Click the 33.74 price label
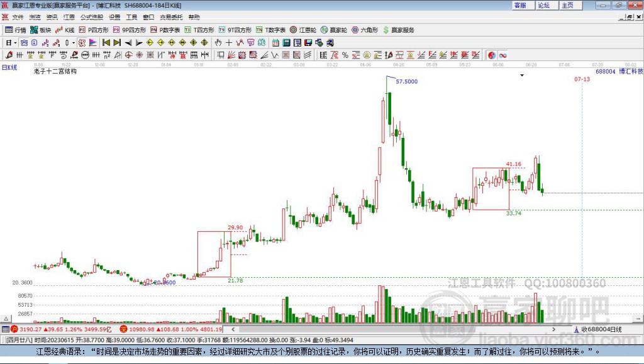This screenshot has width=644, height=364. [513, 213]
